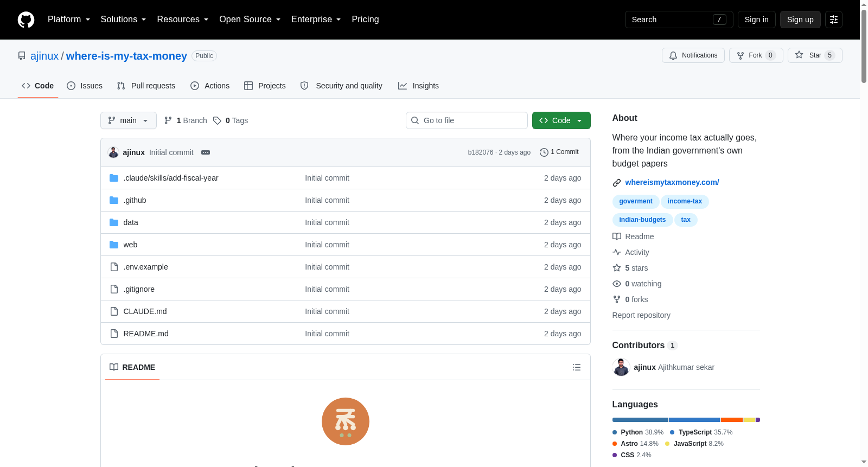This screenshot has width=868, height=467.
Task: Open commit hash b182076
Action: click(481, 152)
